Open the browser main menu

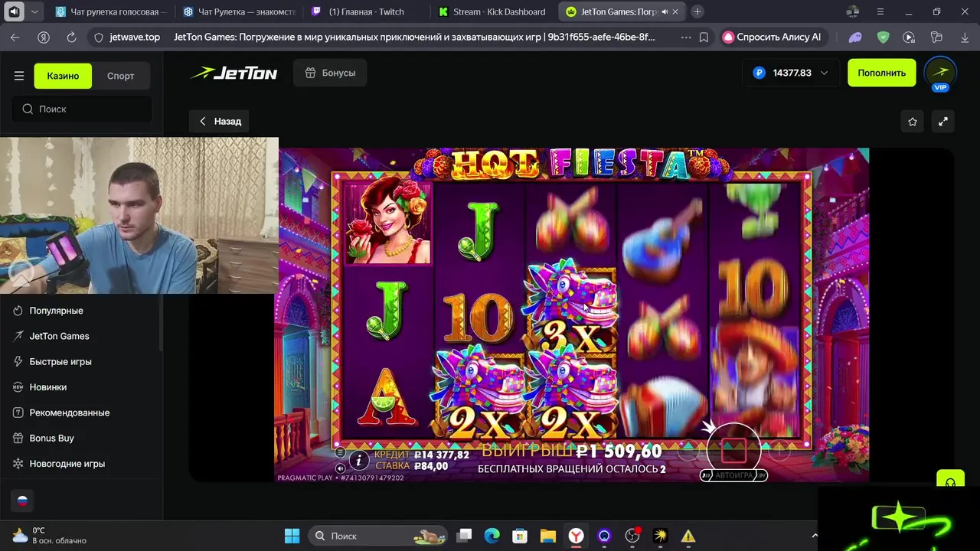(x=880, y=11)
